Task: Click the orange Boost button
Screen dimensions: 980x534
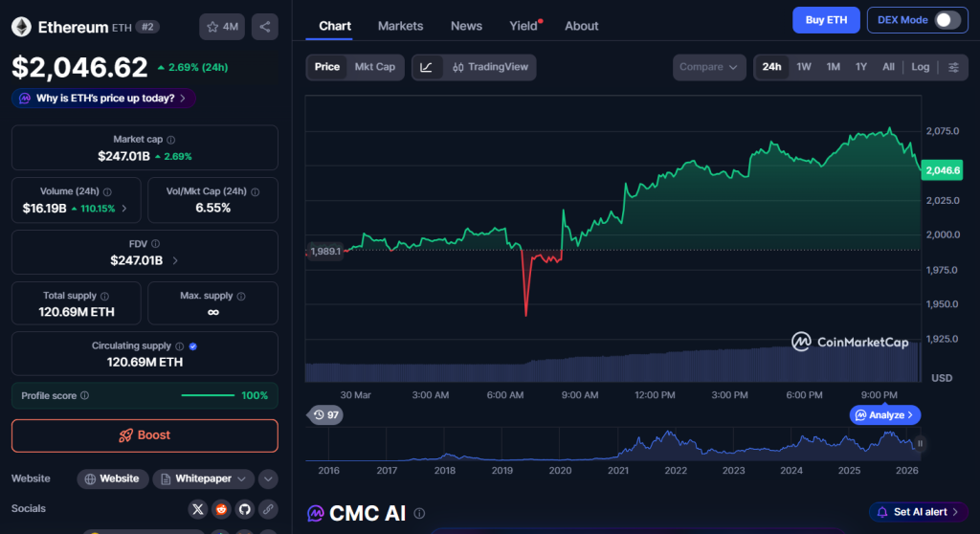Action: [145, 435]
